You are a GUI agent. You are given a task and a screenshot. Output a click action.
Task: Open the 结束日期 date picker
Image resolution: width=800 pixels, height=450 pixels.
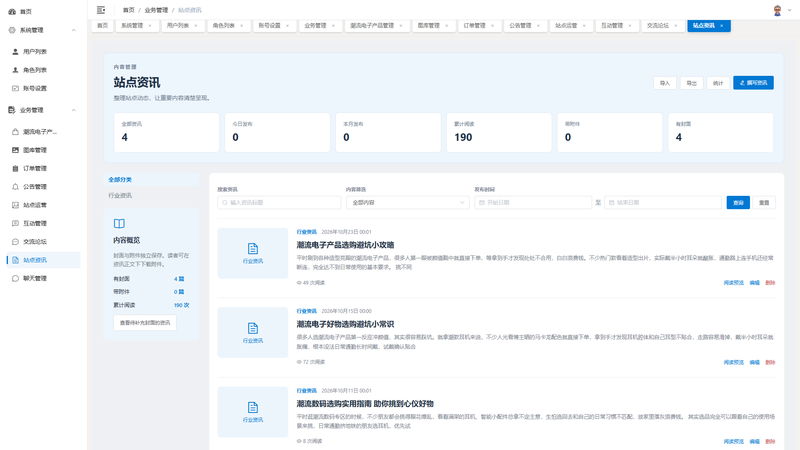(x=663, y=203)
